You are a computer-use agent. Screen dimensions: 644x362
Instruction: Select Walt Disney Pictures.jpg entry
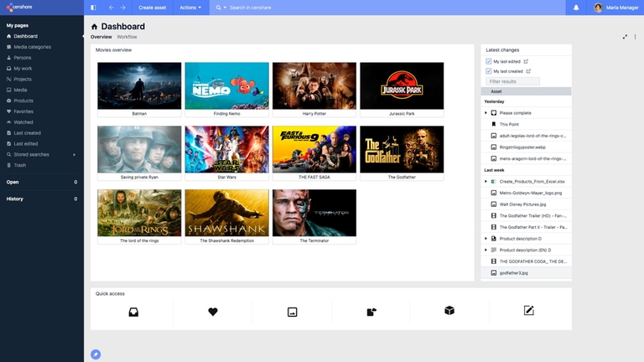526,204
